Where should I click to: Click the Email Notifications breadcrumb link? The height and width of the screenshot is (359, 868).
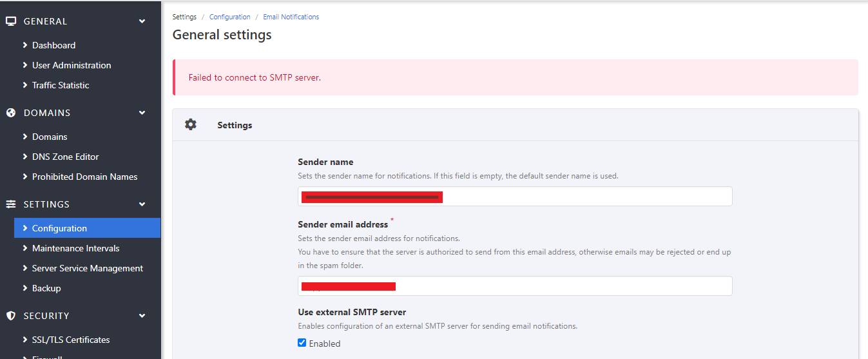tap(291, 17)
